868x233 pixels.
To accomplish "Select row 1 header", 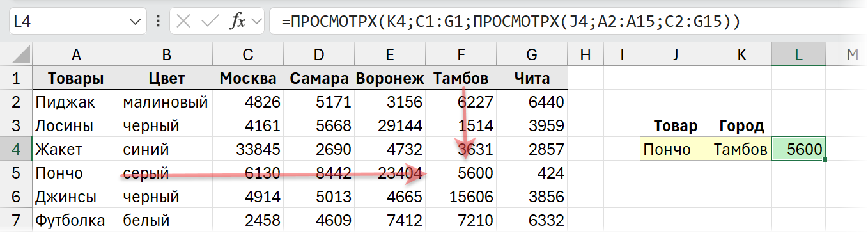I will click(x=16, y=79).
